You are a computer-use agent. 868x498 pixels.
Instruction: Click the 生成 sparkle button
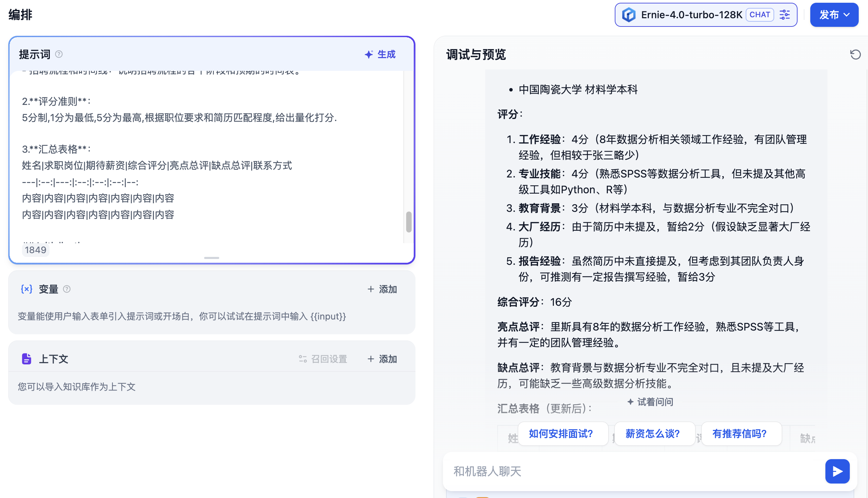coord(380,54)
